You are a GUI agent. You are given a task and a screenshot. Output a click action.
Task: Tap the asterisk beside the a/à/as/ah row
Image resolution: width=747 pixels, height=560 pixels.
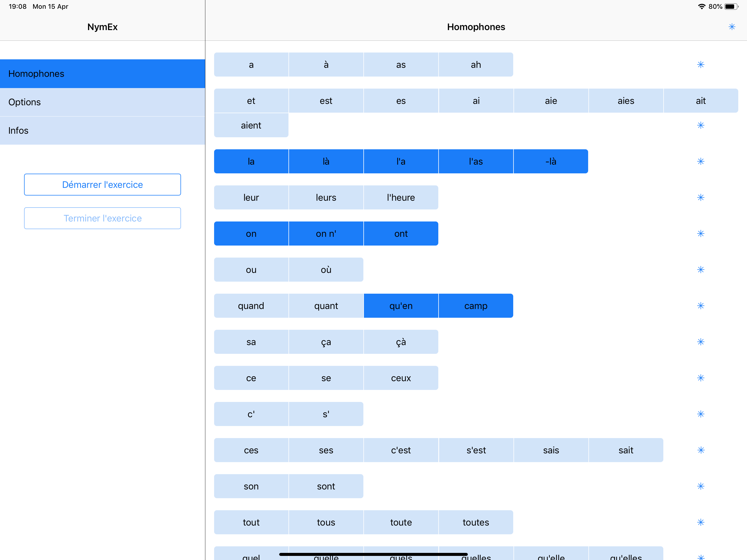coord(701,65)
